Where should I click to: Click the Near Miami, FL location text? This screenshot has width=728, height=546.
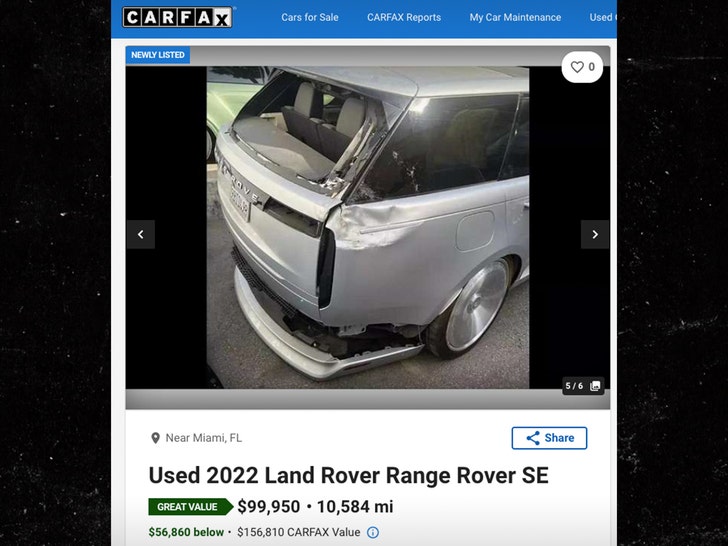[204, 438]
